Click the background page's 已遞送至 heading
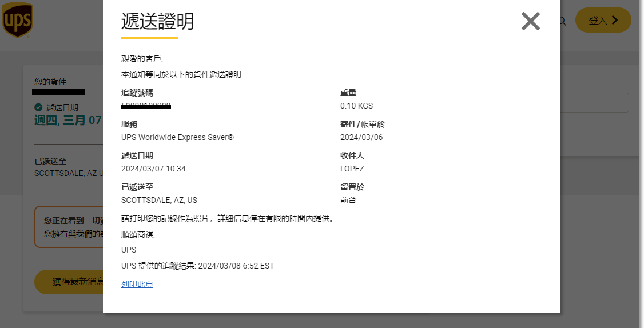This screenshot has width=644, height=328. click(50, 161)
